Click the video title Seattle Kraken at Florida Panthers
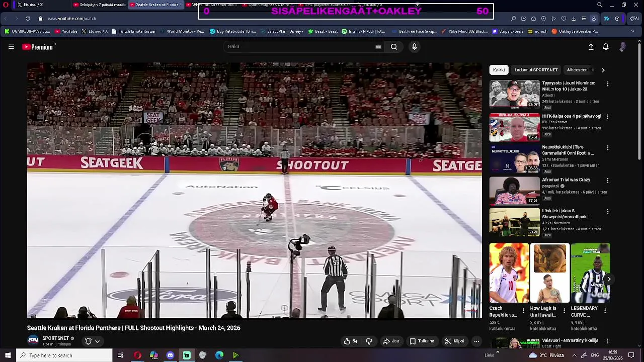644x362 pixels. pos(134,328)
